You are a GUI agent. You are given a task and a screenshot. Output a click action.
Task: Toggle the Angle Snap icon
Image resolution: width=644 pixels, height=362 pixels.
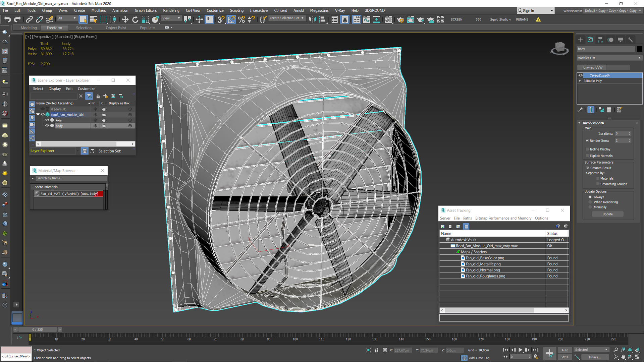tap(231, 19)
